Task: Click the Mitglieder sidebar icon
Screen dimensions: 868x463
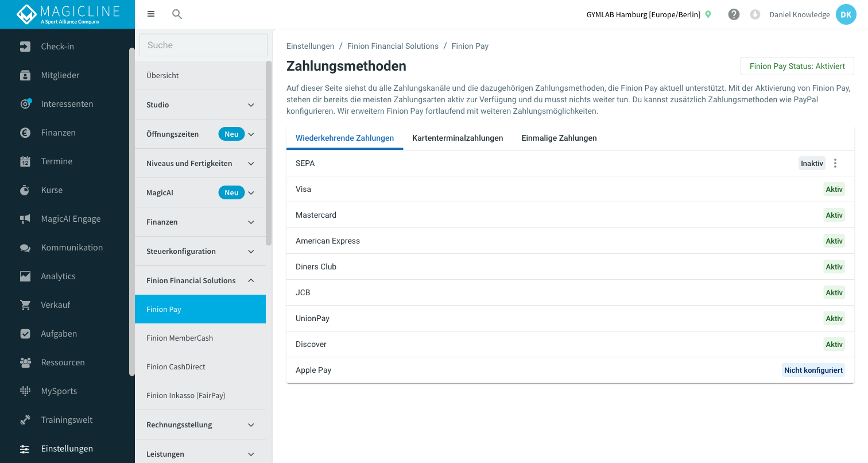Action: click(25, 75)
